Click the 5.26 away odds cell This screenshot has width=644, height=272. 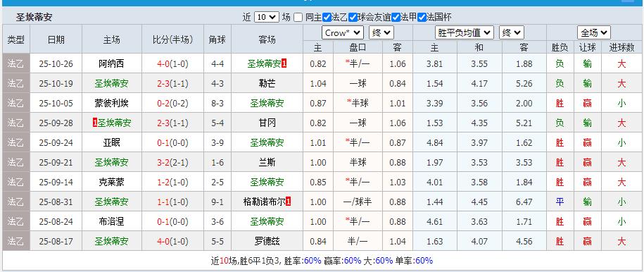(x=524, y=84)
